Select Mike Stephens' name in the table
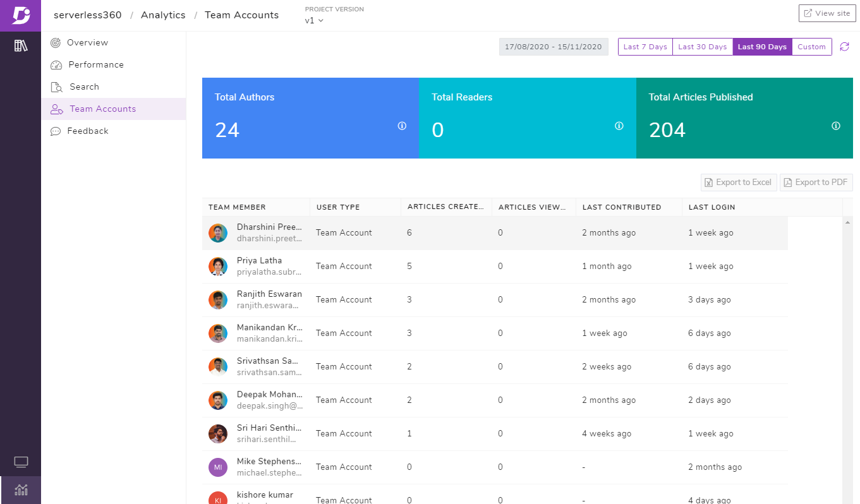The height and width of the screenshot is (504, 860). pos(269,461)
